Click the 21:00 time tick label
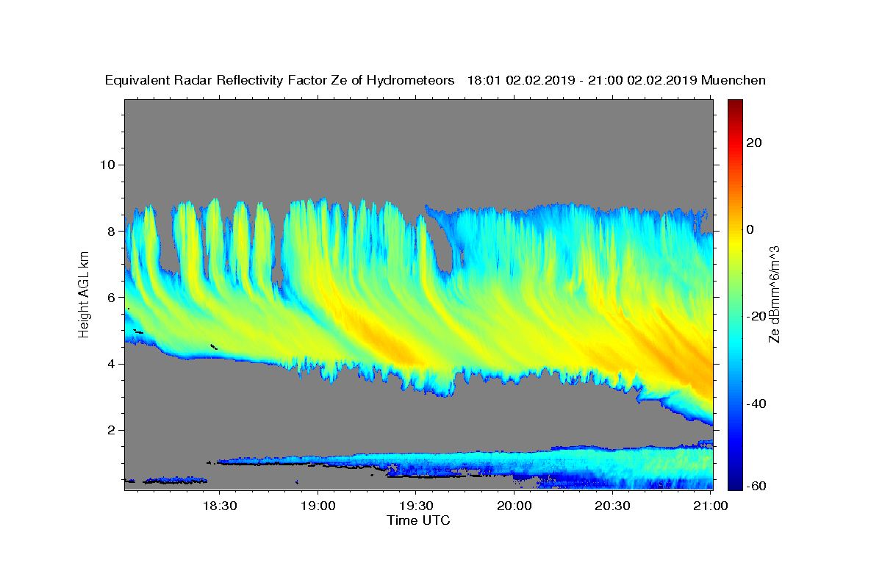Screen dimensions: 882x588 tap(710, 506)
